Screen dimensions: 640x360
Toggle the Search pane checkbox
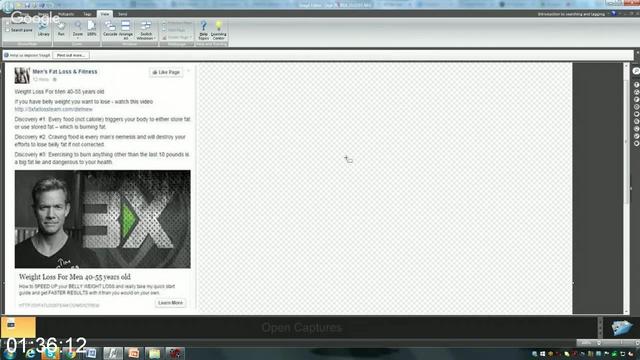coord(8,30)
